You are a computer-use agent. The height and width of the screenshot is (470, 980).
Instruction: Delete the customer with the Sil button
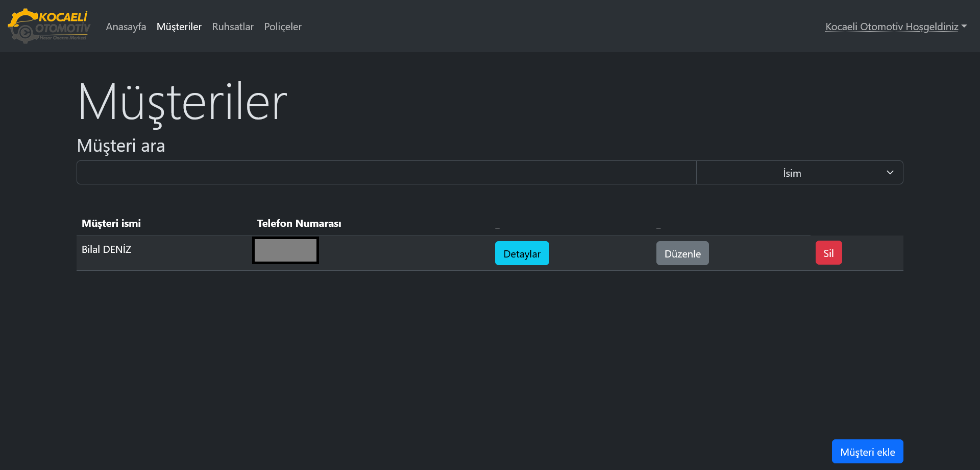tap(828, 253)
